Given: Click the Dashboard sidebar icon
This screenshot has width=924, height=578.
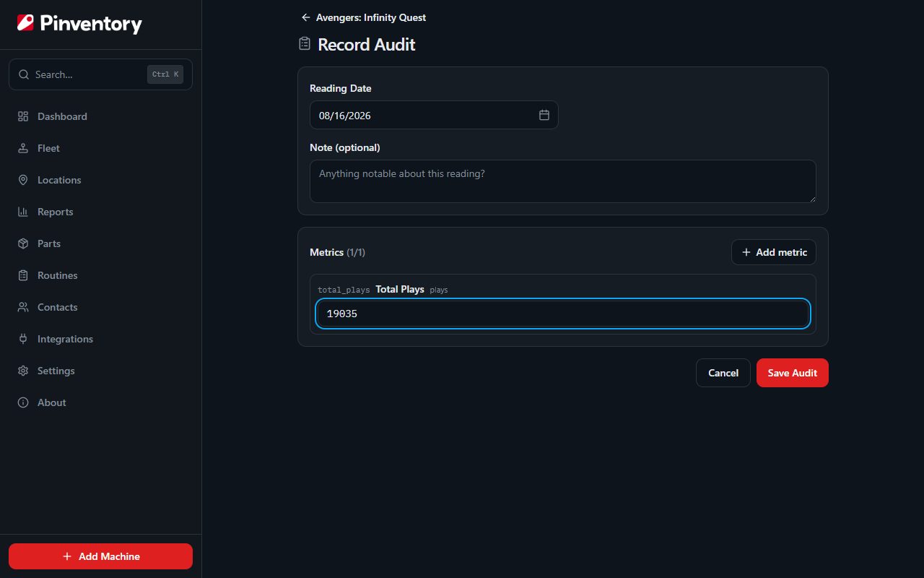Looking at the screenshot, I should pos(23,116).
